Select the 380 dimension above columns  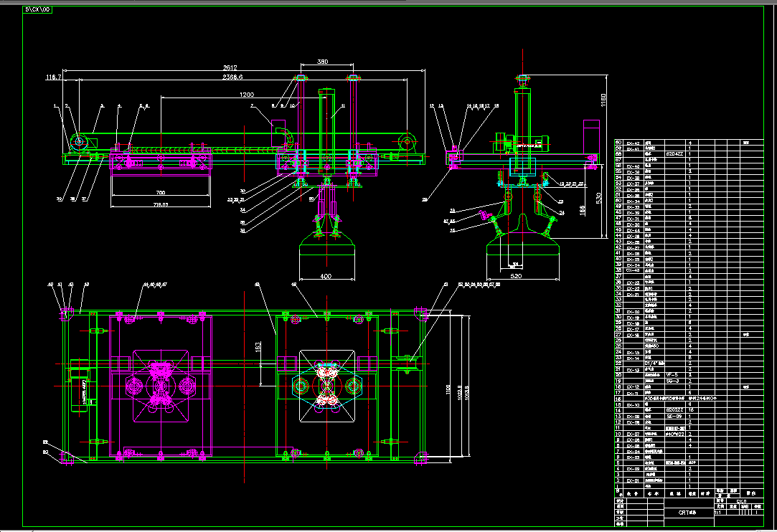[x=322, y=62]
